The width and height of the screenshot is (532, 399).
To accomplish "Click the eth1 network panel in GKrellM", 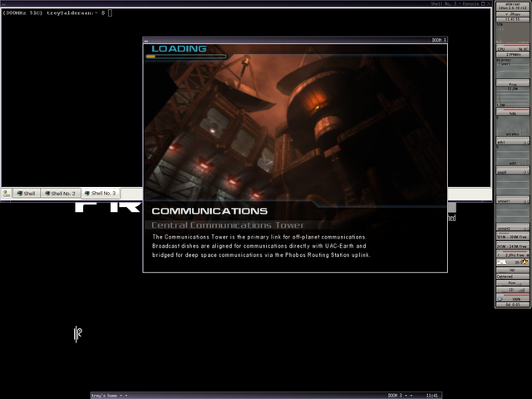I will 513,142.
